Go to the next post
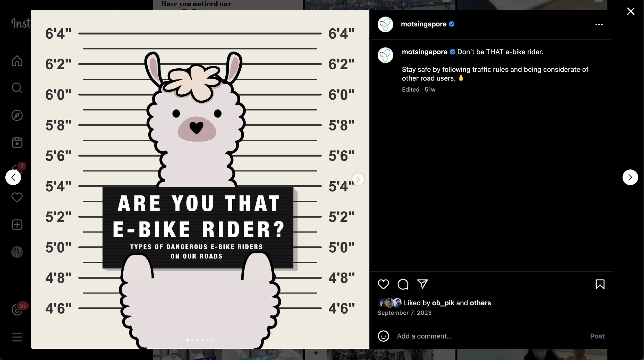Screen dimensions: 644x360 click(630, 177)
